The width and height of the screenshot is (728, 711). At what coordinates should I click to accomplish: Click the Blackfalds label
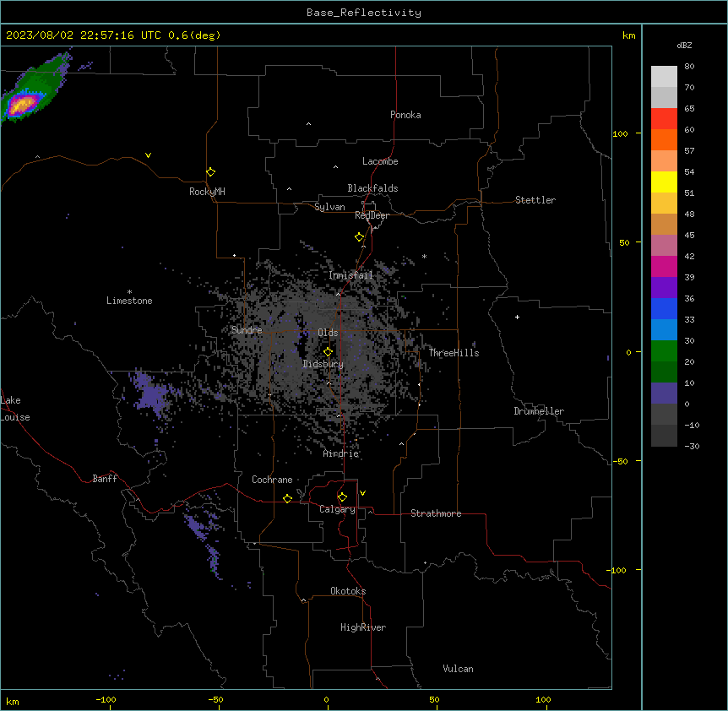[x=372, y=188]
